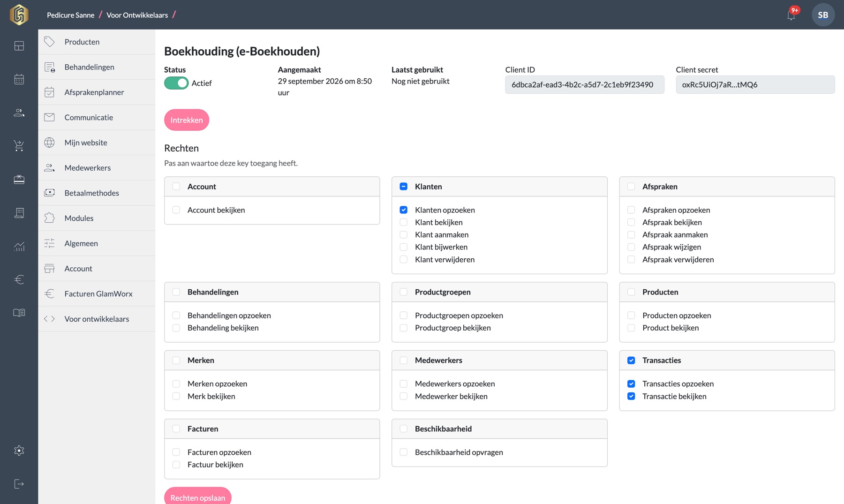
Task: Click the GlamWorx logo icon
Action: (19, 15)
